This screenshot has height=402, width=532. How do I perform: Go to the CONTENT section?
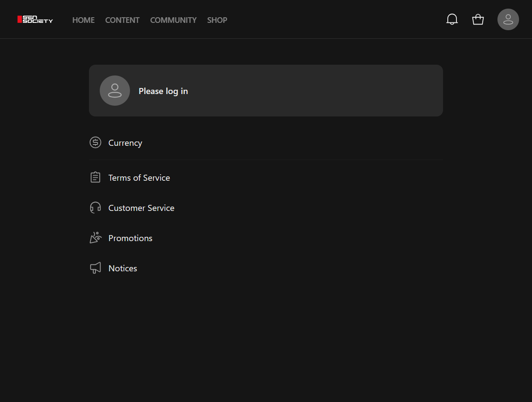tap(122, 20)
